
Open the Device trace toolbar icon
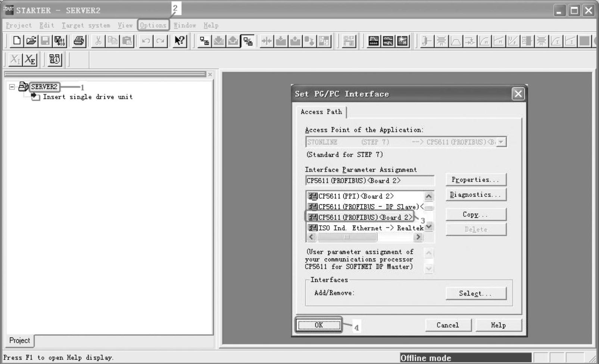374,41
